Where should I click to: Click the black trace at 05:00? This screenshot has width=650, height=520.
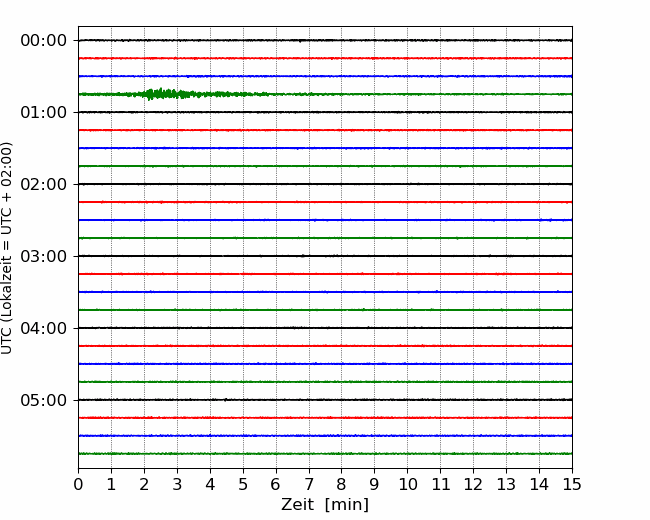tap(325, 400)
